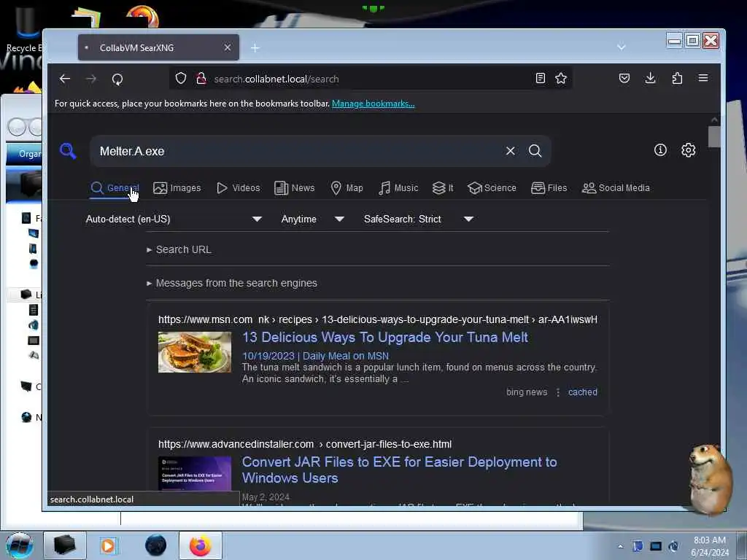Clear the search query with the X
Image resolution: width=747 pixels, height=560 pixels.
tap(510, 151)
